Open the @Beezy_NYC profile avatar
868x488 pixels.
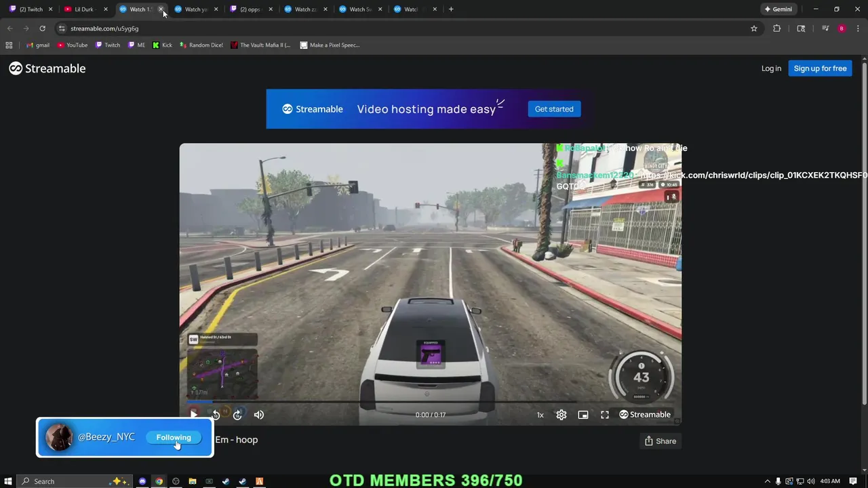click(59, 438)
